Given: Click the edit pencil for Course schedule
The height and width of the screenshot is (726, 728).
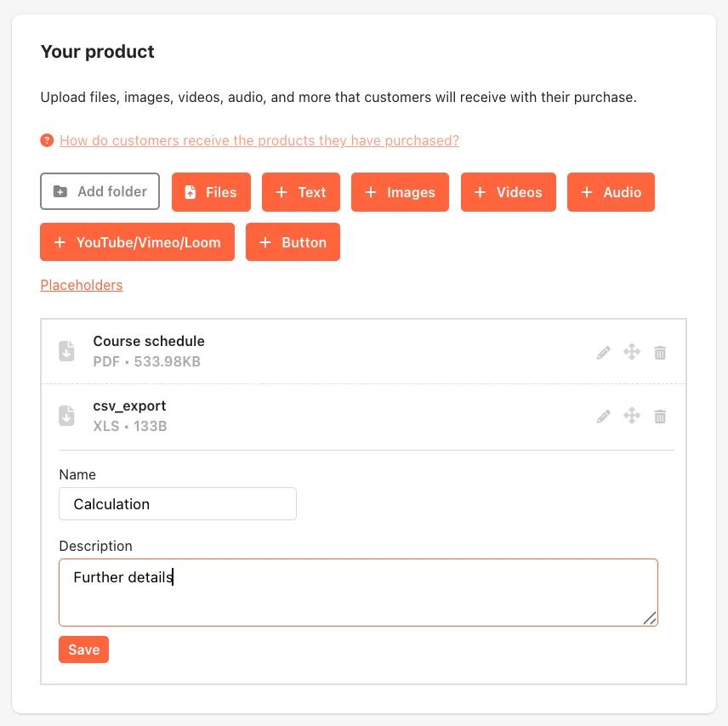Looking at the screenshot, I should point(603,353).
